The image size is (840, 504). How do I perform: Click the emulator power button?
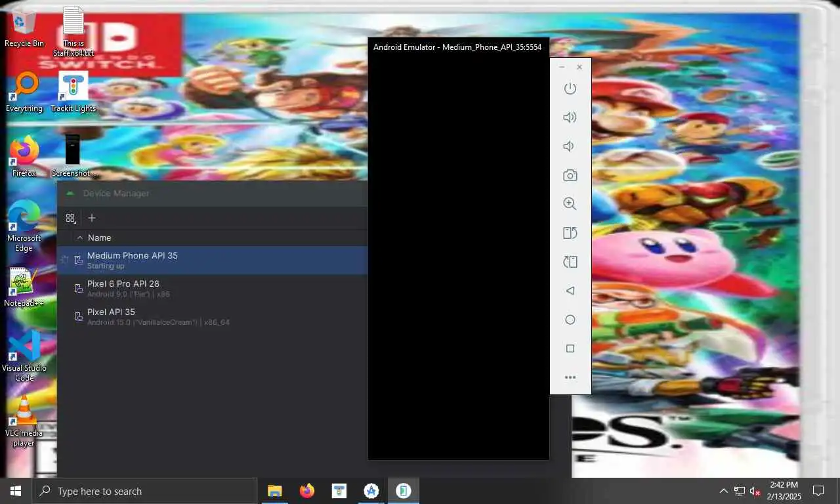click(570, 89)
